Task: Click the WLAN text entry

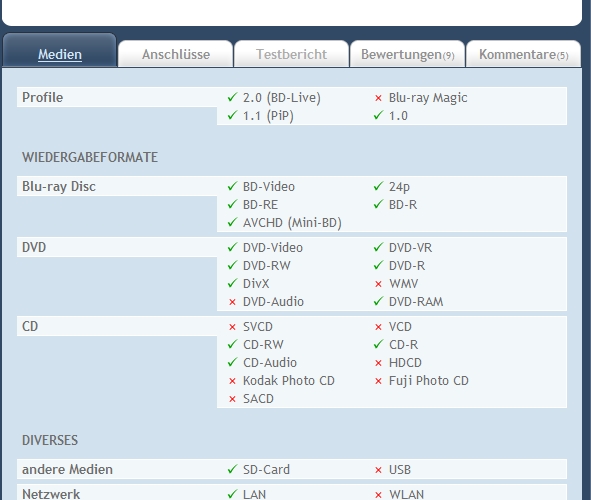Action: (406, 494)
